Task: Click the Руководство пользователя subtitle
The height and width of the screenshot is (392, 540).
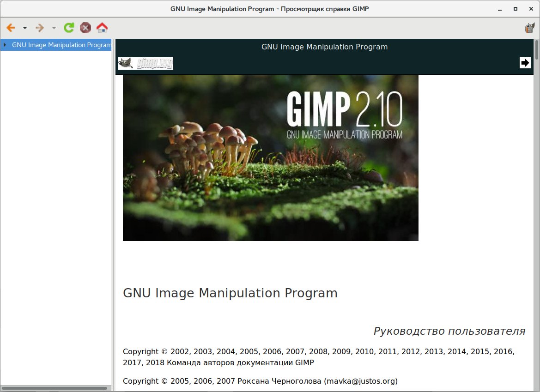Action: pos(449,331)
